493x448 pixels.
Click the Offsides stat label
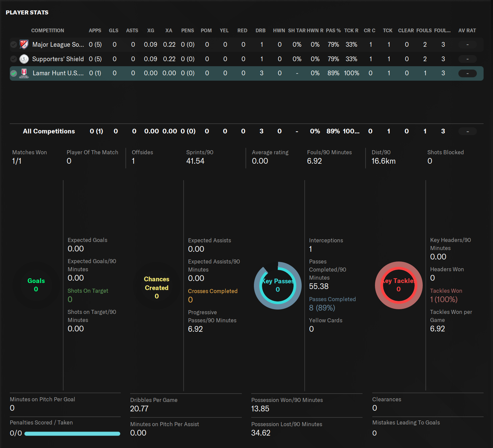tap(142, 152)
